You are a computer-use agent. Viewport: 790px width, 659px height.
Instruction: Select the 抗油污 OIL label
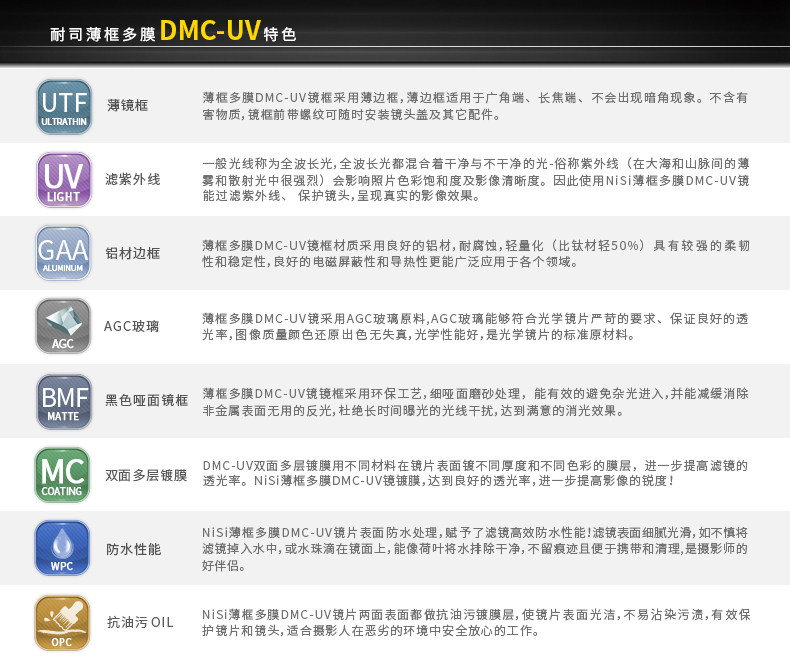pos(140,622)
